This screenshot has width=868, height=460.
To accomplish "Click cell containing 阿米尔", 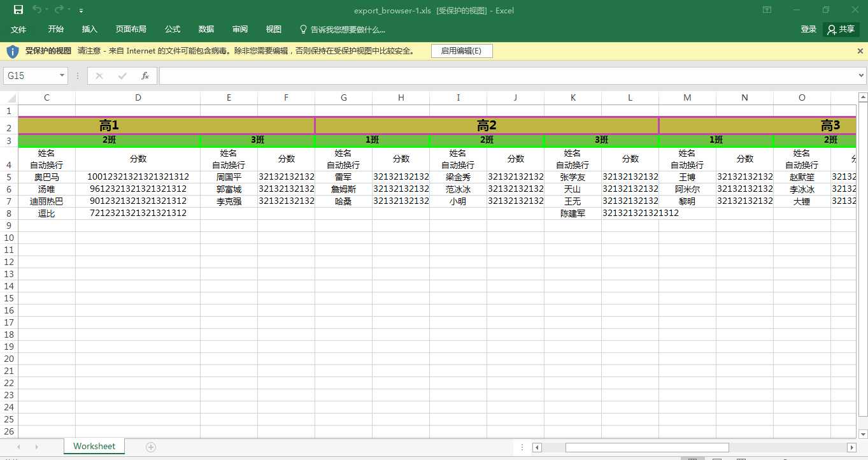I will click(x=687, y=189).
